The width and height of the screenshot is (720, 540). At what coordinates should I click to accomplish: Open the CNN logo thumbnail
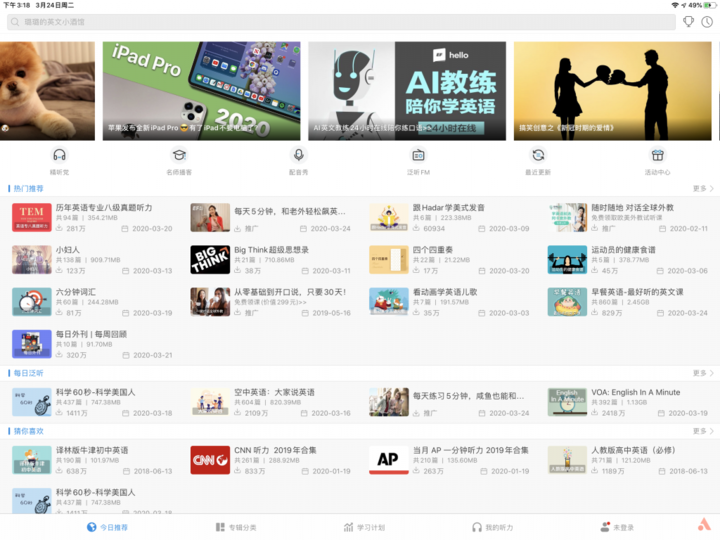click(x=210, y=460)
